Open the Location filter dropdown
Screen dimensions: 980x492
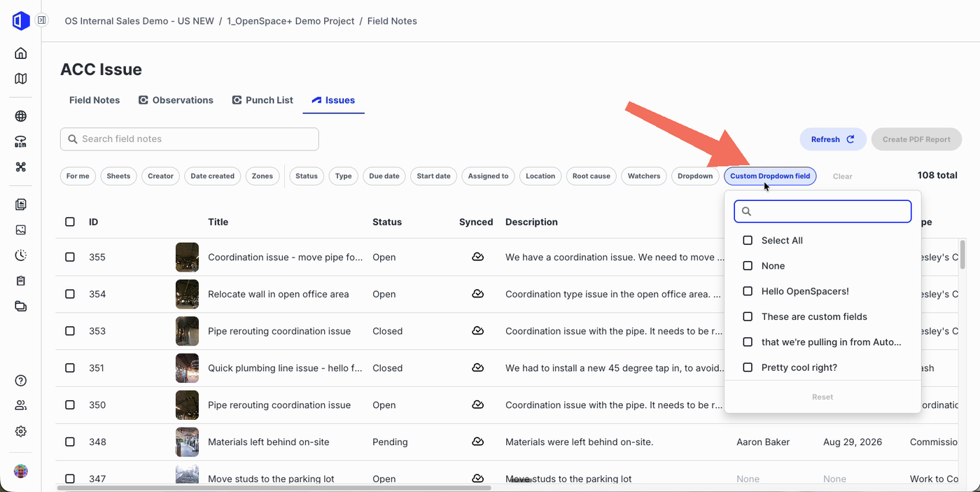pyautogui.click(x=540, y=176)
